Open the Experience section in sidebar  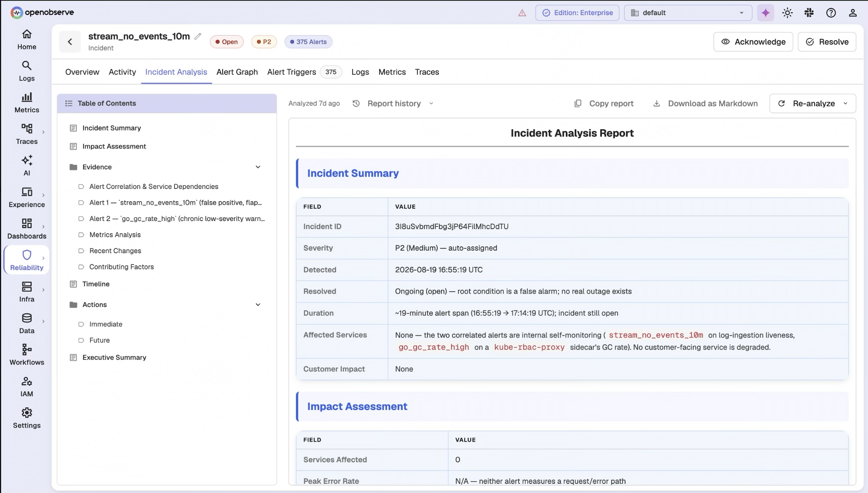click(x=27, y=197)
